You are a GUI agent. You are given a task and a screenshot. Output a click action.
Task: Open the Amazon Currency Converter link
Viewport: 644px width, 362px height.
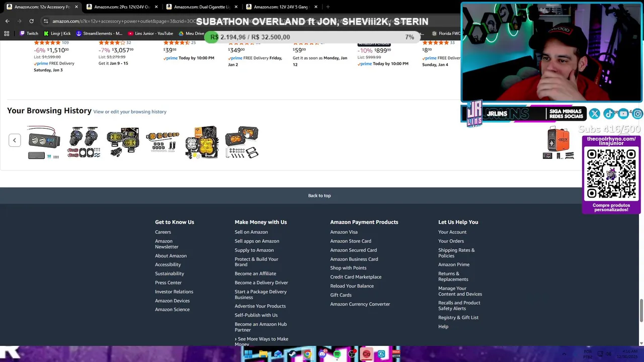click(x=360, y=304)
